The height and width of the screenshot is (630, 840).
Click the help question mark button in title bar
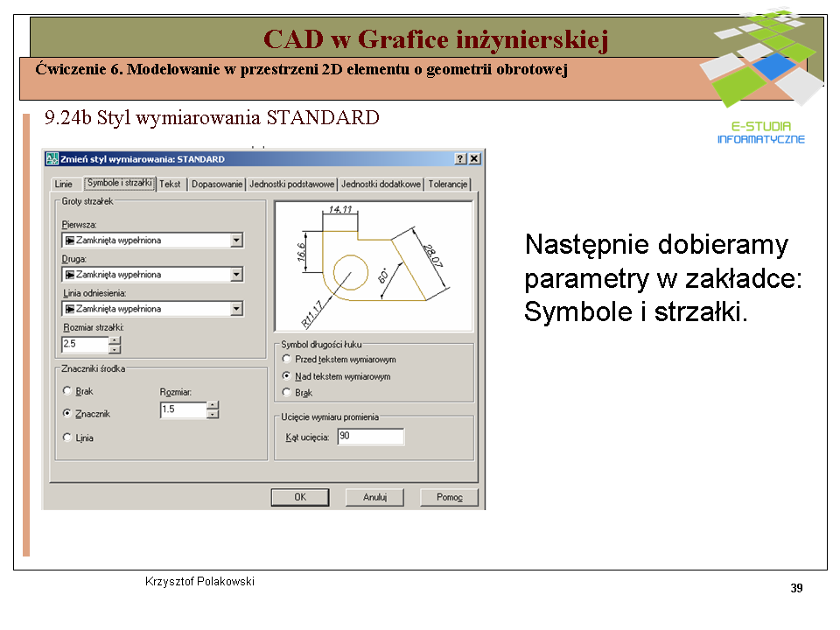click(460, 158)
